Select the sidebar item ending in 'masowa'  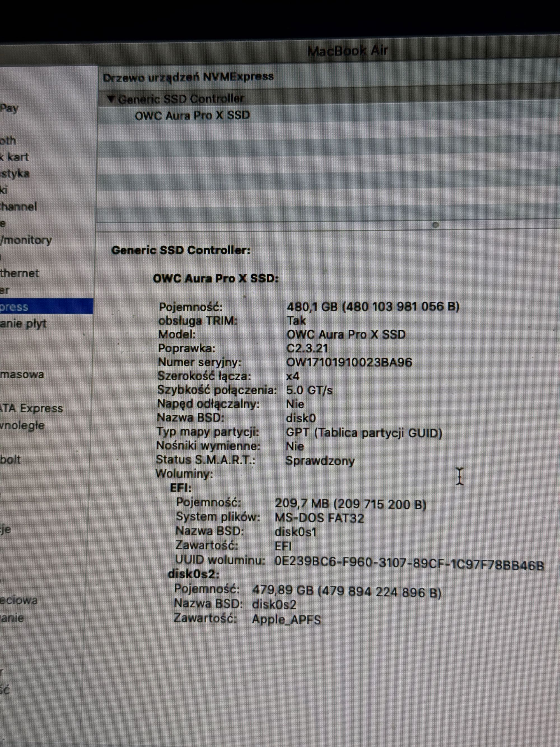point(22,374)
